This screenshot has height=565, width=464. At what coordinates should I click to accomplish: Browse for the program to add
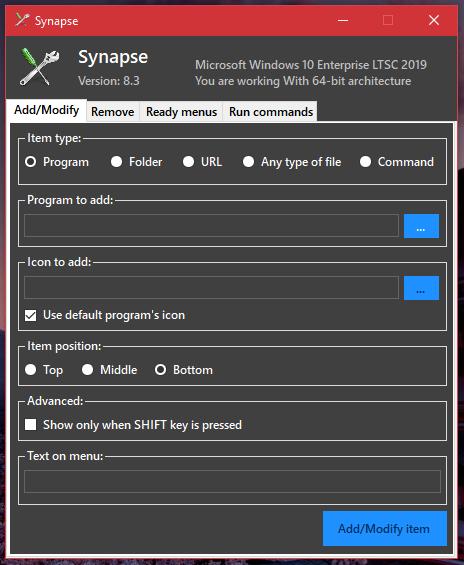[421, 226]
